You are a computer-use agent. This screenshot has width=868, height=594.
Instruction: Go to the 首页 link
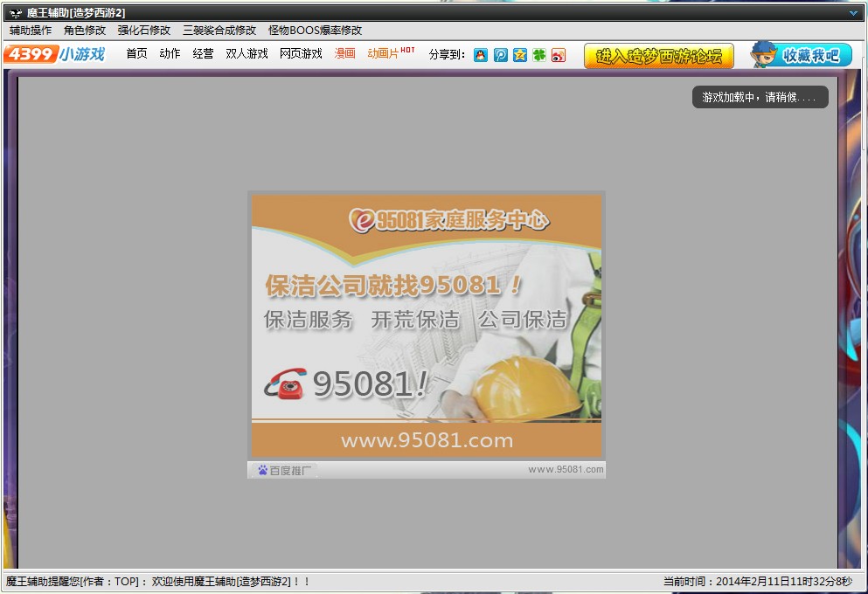136,54
